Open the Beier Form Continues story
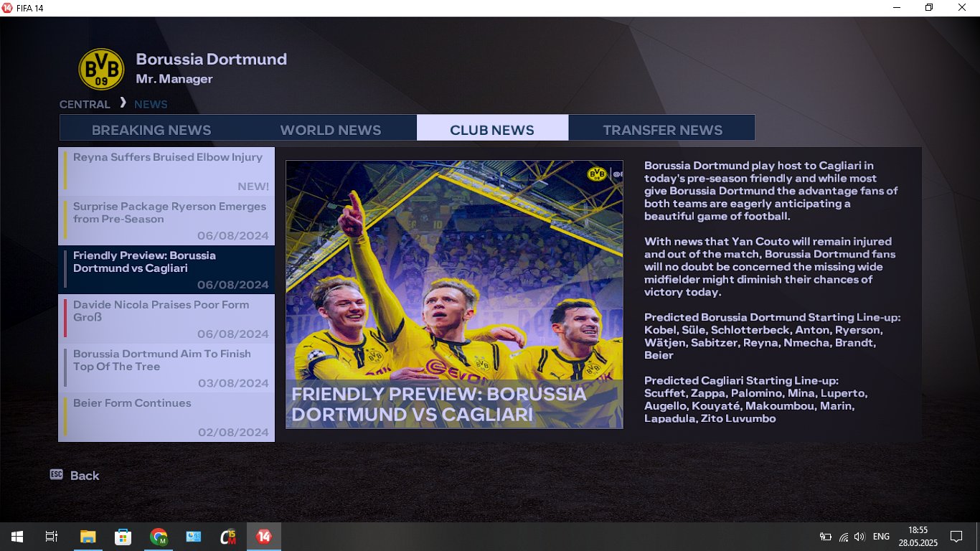Screen dimensions: 980x551 166,417
